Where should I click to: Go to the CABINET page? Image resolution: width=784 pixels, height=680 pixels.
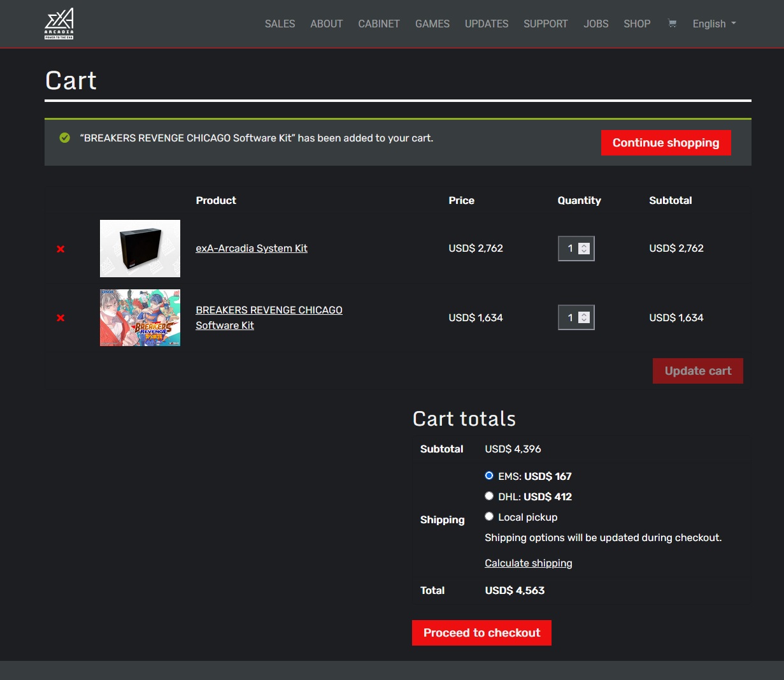(x=379, y=24)
